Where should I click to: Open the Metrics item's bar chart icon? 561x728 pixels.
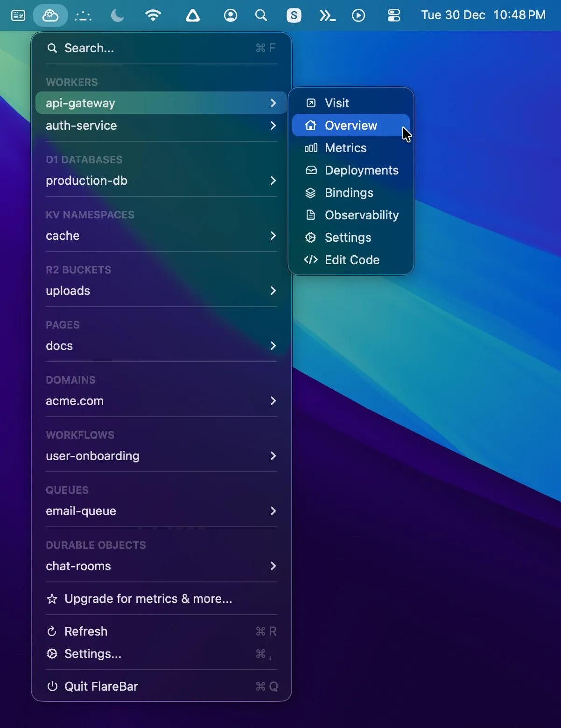(x=311, y=148)
